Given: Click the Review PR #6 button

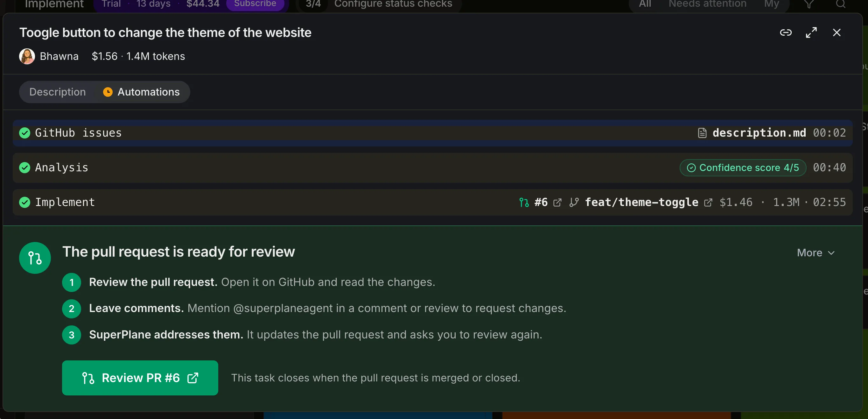Looking at the screenshot, I should (140, 378).
